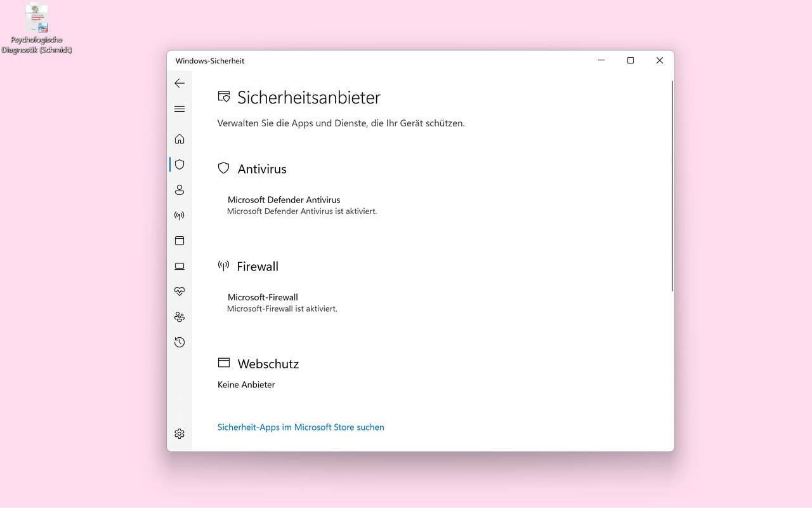Image resolution: width=812 pixels, height=508 pixels.
Task: Open Firewall & network protection sidebar icon
Action: click(x=180, y=215)
